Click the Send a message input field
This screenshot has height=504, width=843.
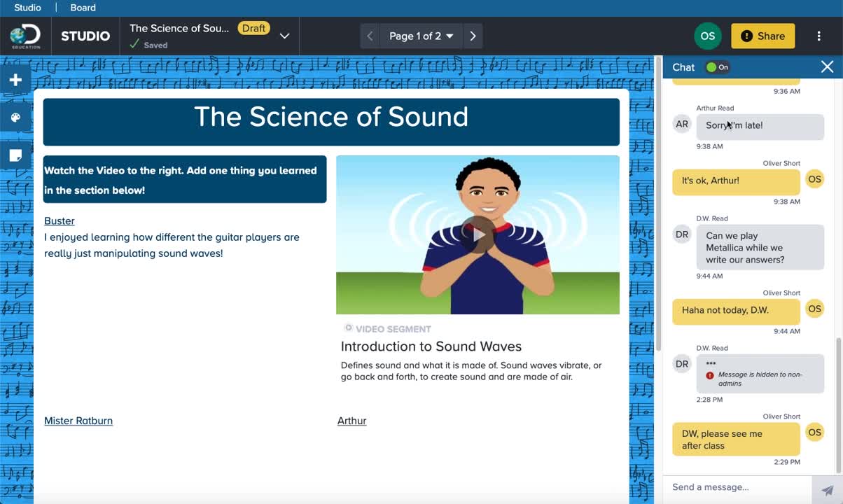click(737, 487)
